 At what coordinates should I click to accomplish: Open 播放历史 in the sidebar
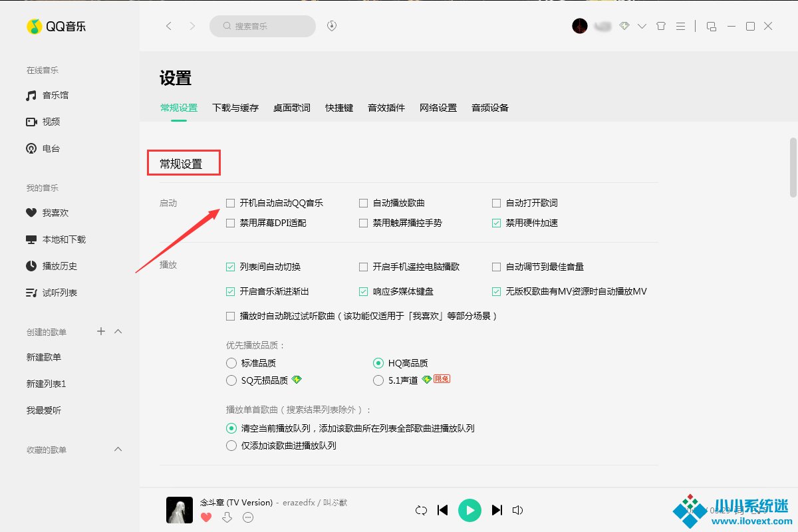(51, 266)
